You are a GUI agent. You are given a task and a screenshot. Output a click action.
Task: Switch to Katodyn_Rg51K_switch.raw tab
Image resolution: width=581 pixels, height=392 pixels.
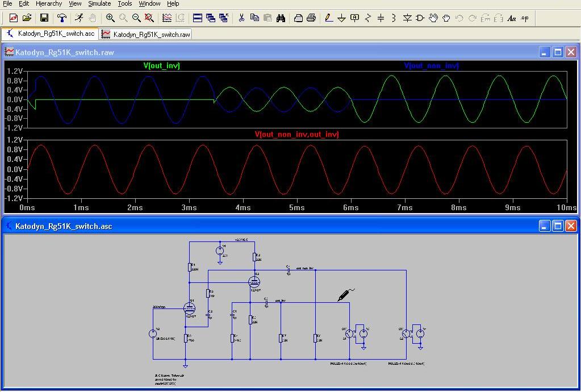pos(145,34)
